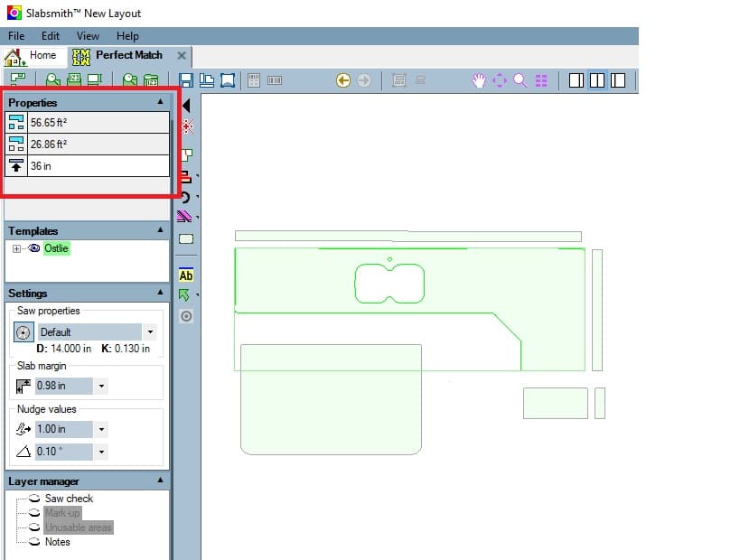Click the green arrow selection tool

185,295
